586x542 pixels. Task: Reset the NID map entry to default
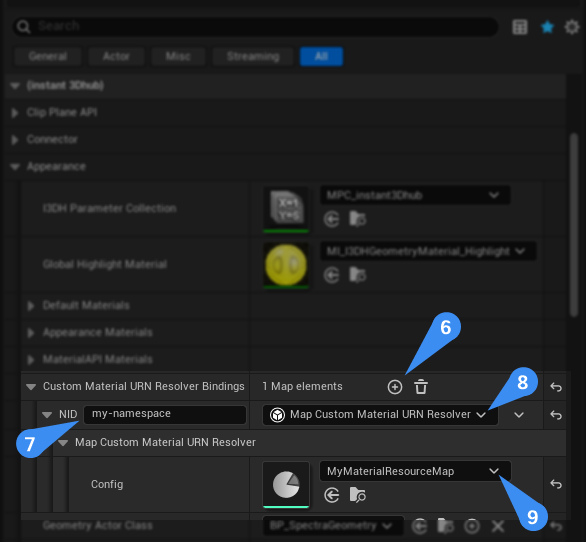click(x=556, y=415)
